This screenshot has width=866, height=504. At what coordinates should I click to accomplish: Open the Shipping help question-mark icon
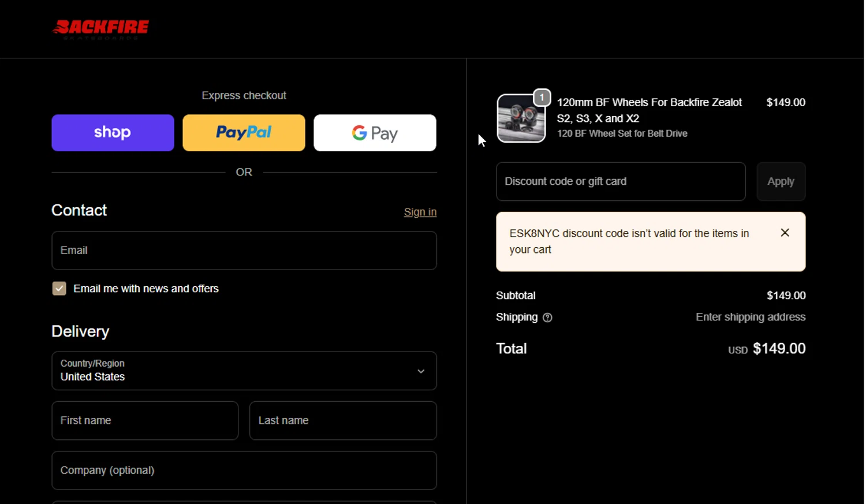pyautogui.click(x=547, y=318)
